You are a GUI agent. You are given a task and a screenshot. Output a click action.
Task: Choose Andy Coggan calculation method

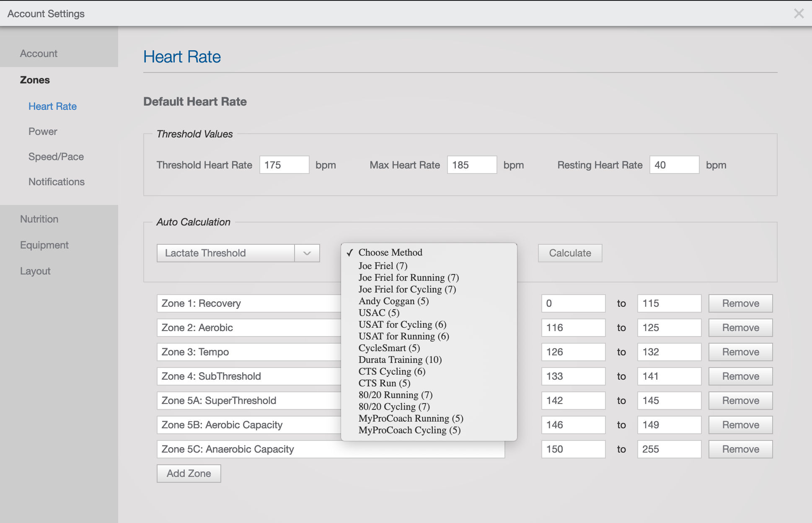[393, 301]
